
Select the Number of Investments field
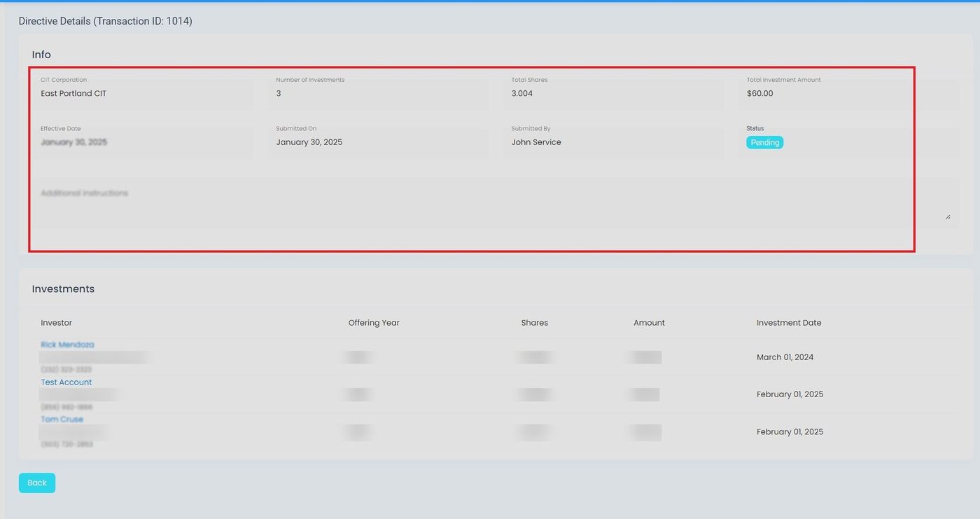click(x=378, y=93)
